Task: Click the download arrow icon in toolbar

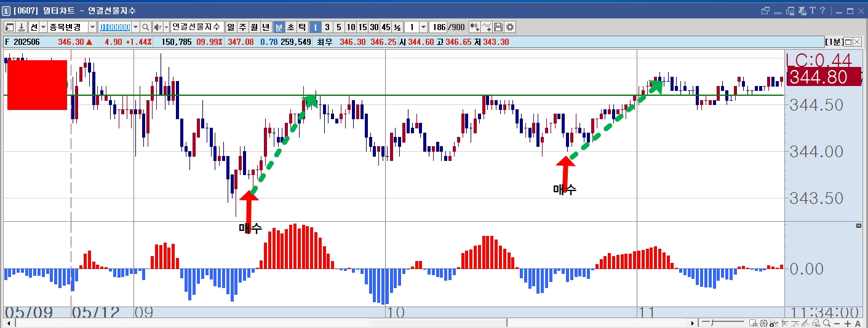Action: coord(21,27)
